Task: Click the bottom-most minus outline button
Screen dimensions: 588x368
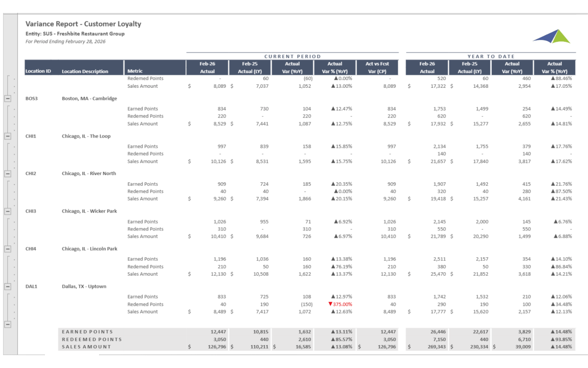Action: tap(8, 324)
